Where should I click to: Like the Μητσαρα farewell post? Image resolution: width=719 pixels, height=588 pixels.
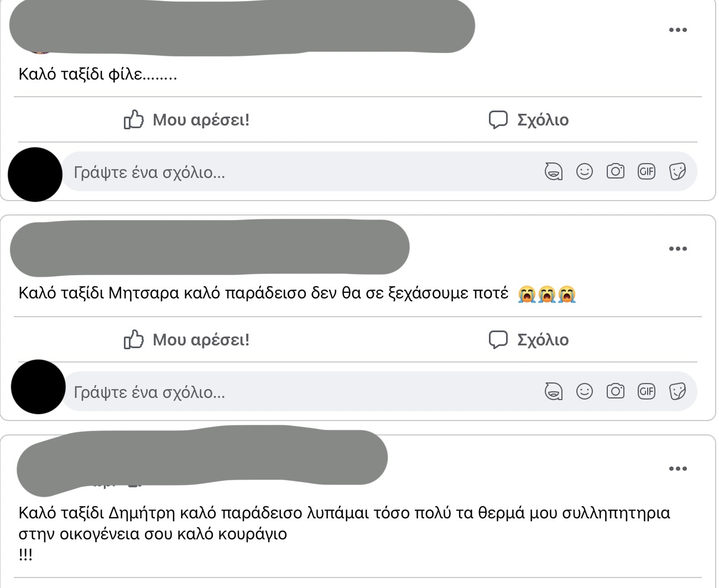point(186,339)
